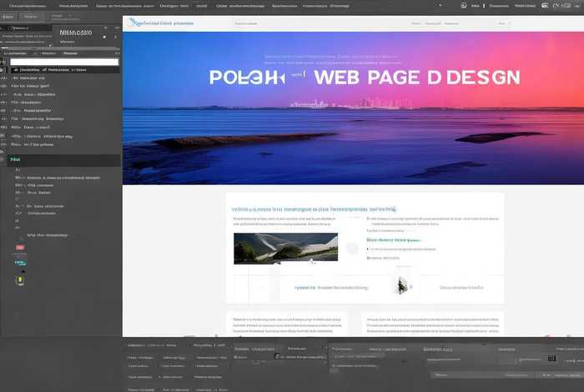Click the yellow-green icon at left panel bottom

click(x=20, y=280)
